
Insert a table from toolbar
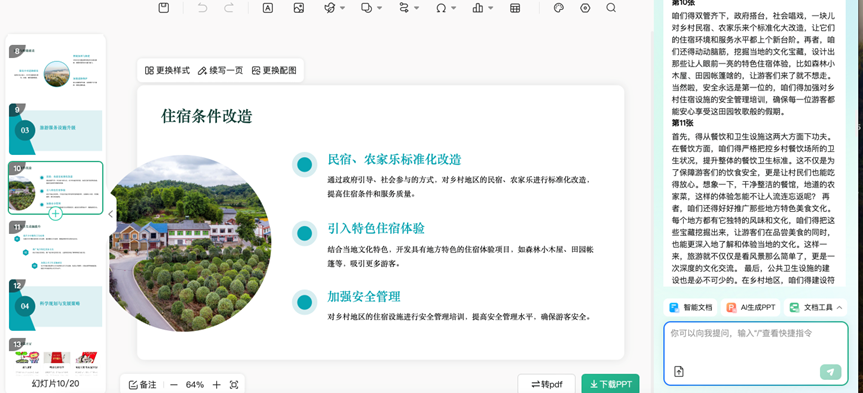515,8
